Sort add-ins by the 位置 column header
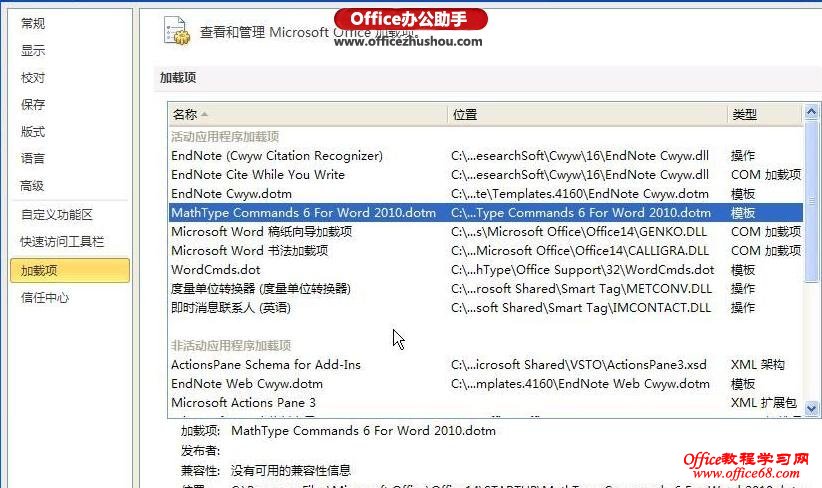This screenshot has height=488, width=822. 587,114
